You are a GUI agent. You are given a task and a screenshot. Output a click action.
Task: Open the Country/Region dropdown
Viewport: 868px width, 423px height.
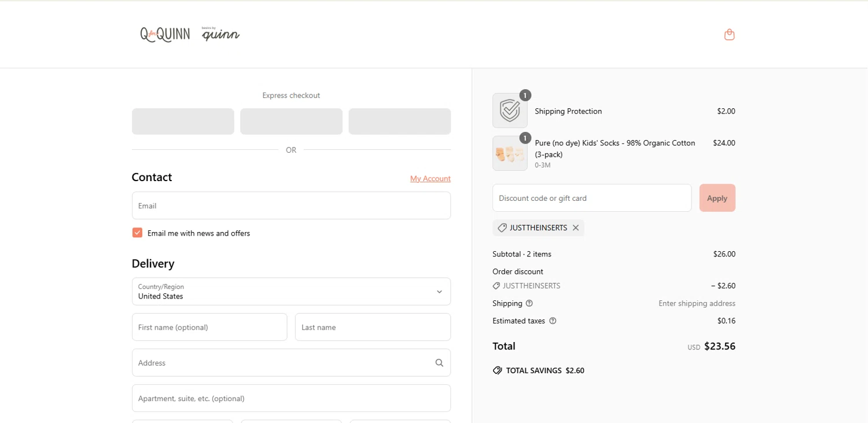[291, 292]
